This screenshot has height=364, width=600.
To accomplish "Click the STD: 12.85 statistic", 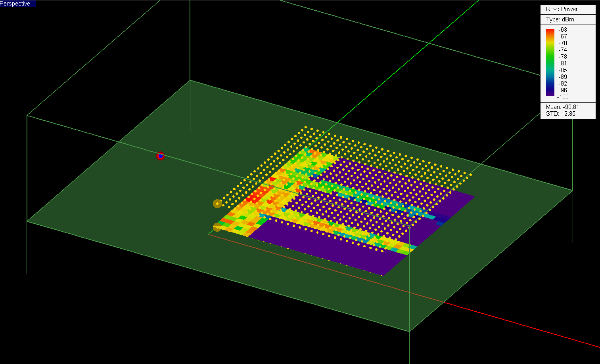I will (560, 114).
